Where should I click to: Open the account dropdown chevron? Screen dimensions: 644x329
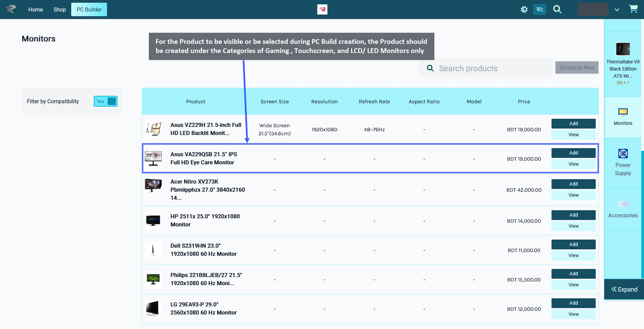617,10
